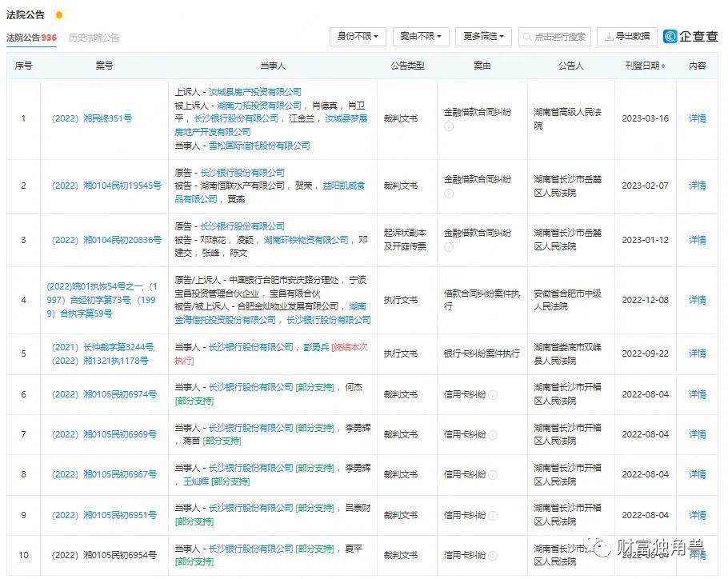Open the 身份不限 dropdown filter

pyautogui.click(x=358, y=37)
